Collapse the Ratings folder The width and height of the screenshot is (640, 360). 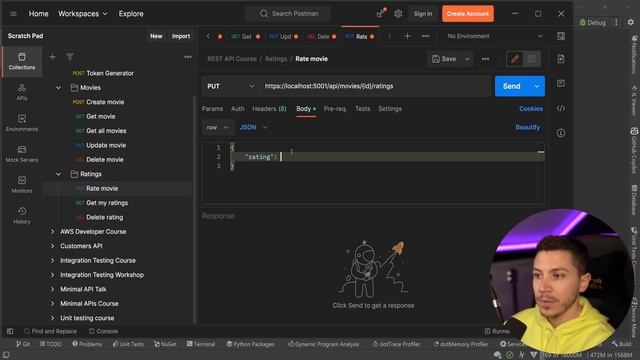point(58,174)
